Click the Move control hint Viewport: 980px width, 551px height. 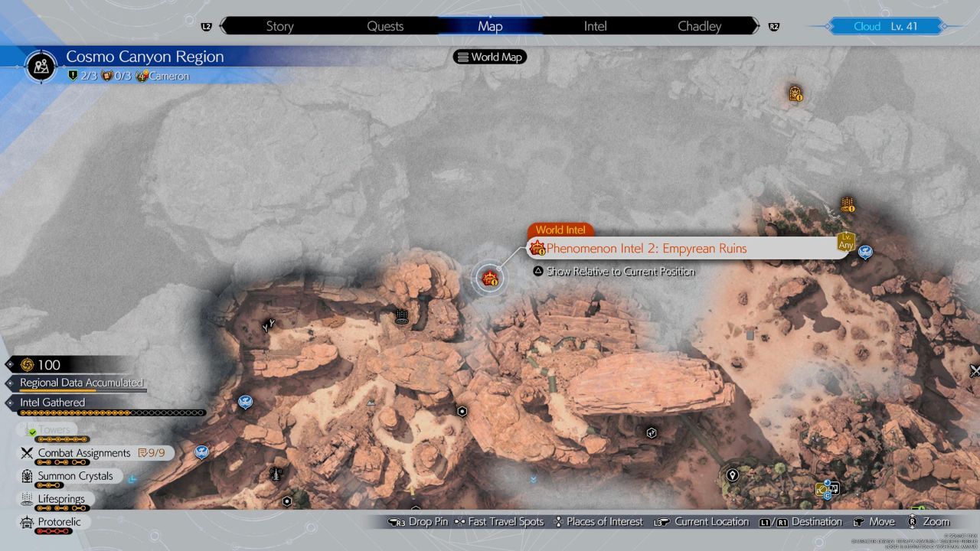click(875, 522)
